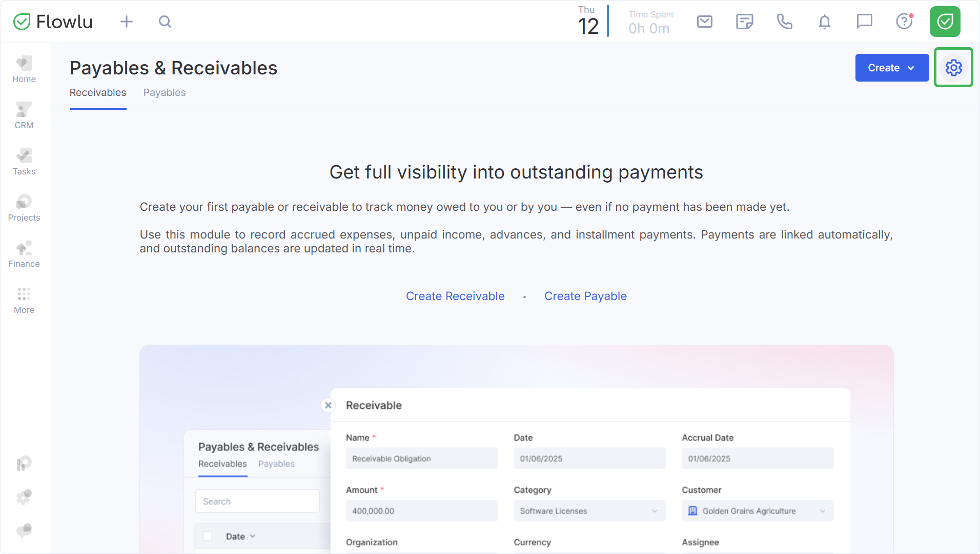Image resolution: width=980 pixels, height=554 pixels.
Task: Open the quick add plus icon
Action: pyautogui.click(x=126, y=22)
